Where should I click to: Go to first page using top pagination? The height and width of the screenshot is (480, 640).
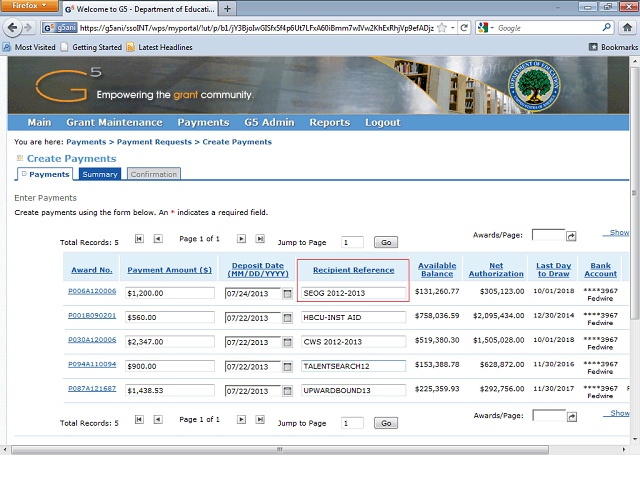139,239
